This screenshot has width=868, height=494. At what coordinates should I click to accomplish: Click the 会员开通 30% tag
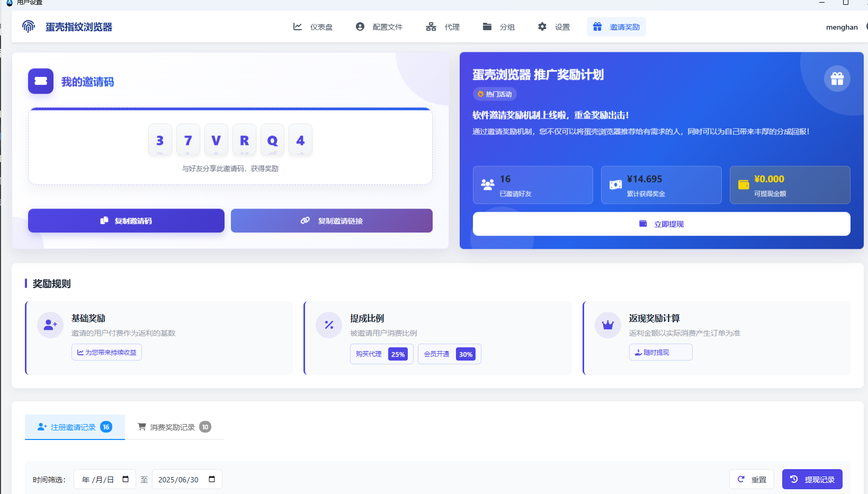450,354
